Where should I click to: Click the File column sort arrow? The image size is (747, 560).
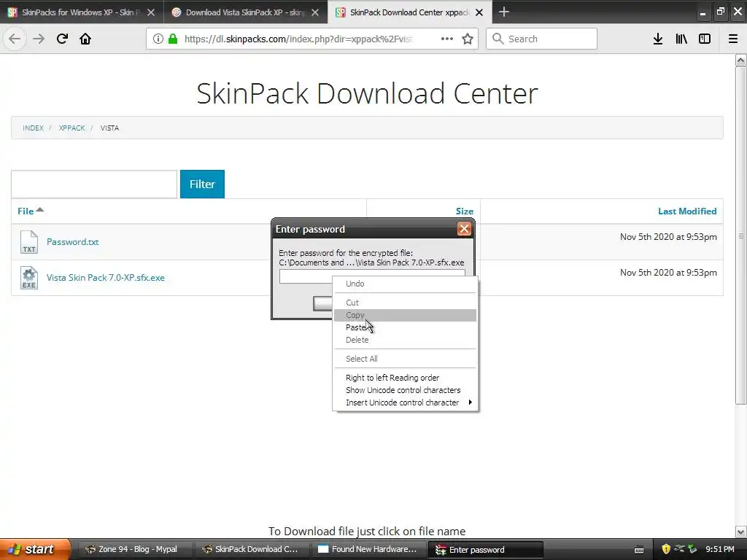coord(40,209)
